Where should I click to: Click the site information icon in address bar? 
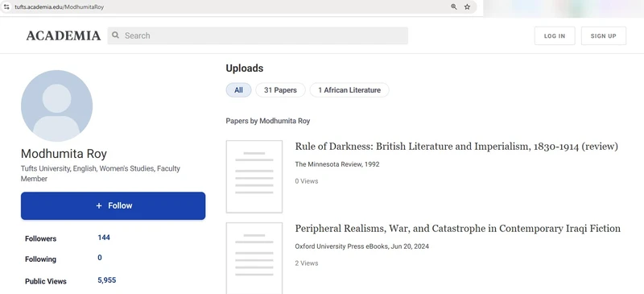coord(6,7)
